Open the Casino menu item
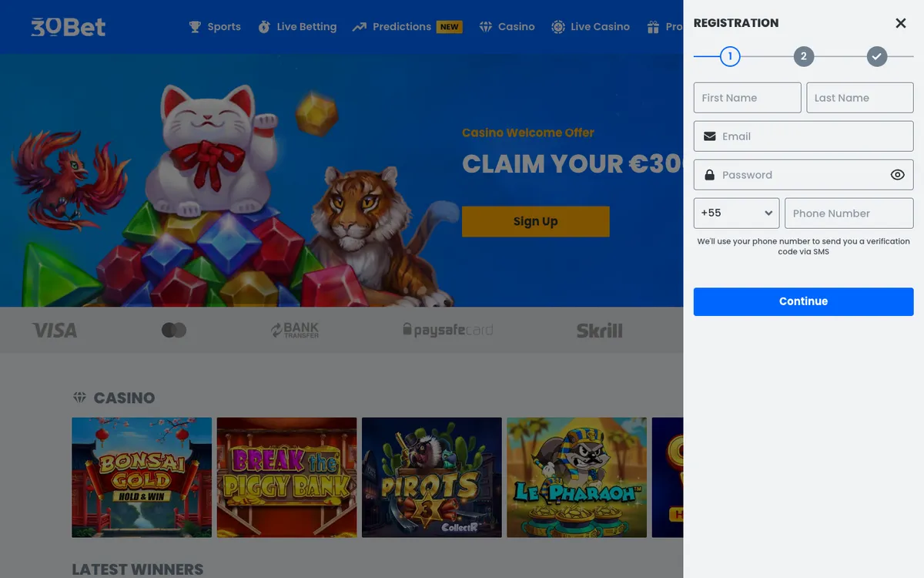Viewport: 924px width, 578px height. point(507,27)
